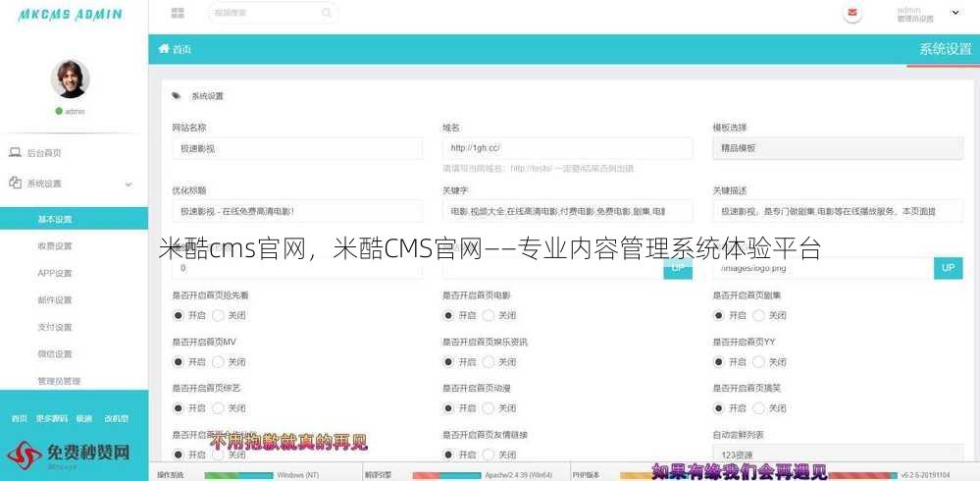Select 开启 for 是否开启首页抢先看
Viewport: 980px width, 481px height.
click(x=179, y=315)
